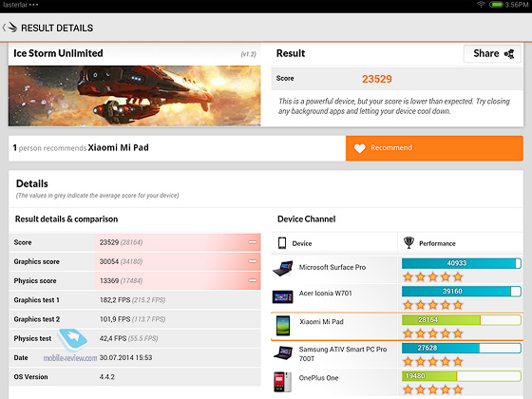Click the Xiaomi Mi Pad five-star rating
This screenshot has width=532, height=399.
click(433, 333)
